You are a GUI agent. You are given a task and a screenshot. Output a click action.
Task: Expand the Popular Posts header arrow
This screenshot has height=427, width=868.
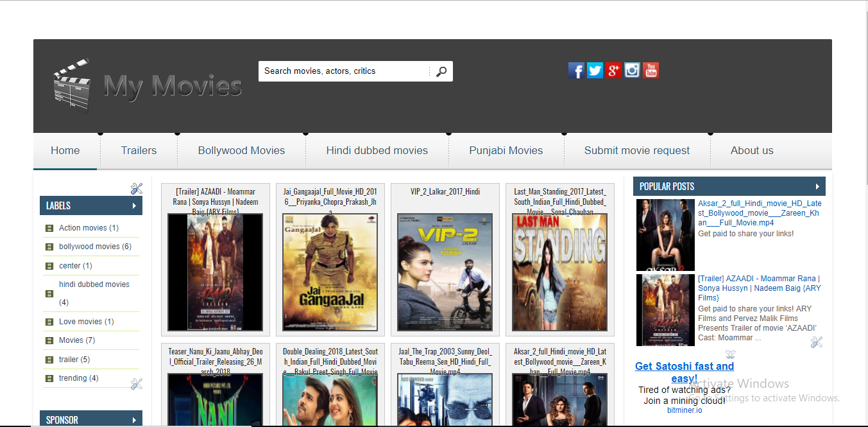[817, 186]
